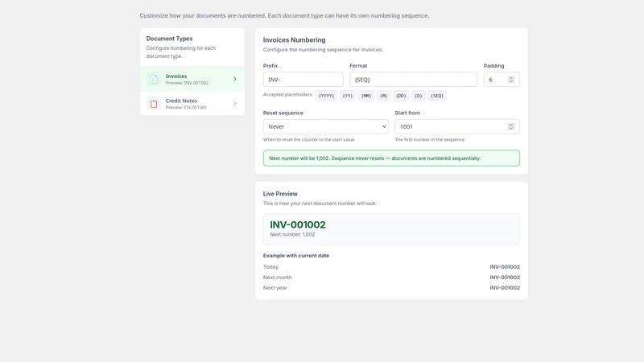Image resolution: width=644 pixels, height=362 pixels.
Task: Insert the {YY} placeholder
Action: 348,96
